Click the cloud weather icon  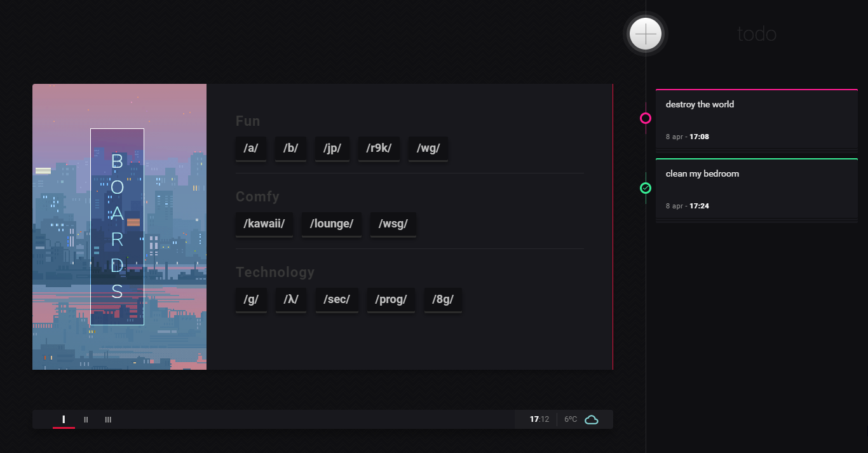[x=592, y=419]
